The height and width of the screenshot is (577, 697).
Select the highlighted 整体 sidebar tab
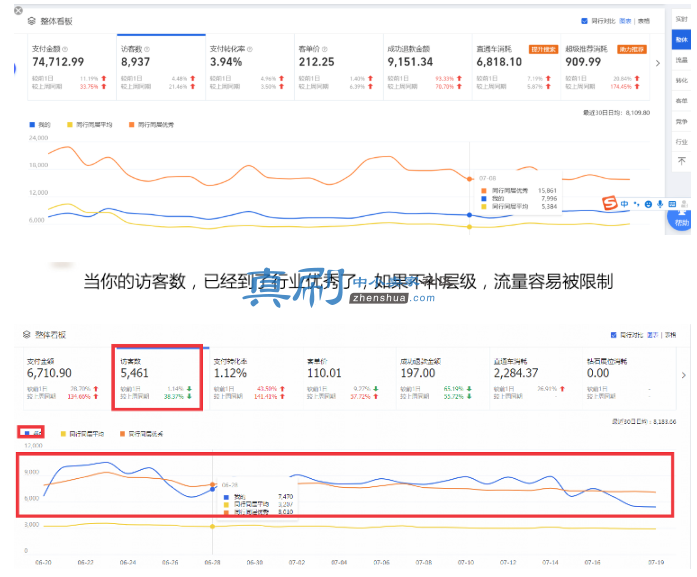click(681, 40)
